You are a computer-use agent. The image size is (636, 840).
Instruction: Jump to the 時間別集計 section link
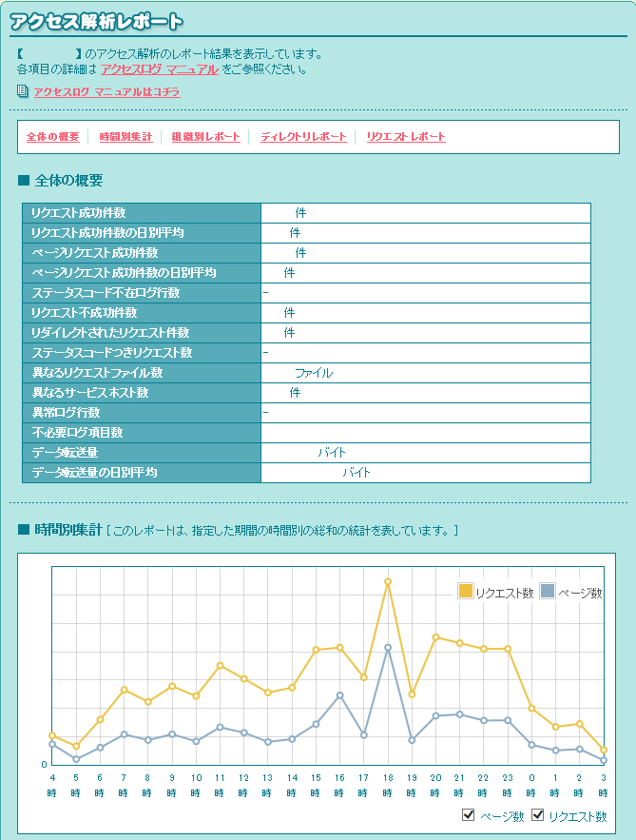pos(125,137)
